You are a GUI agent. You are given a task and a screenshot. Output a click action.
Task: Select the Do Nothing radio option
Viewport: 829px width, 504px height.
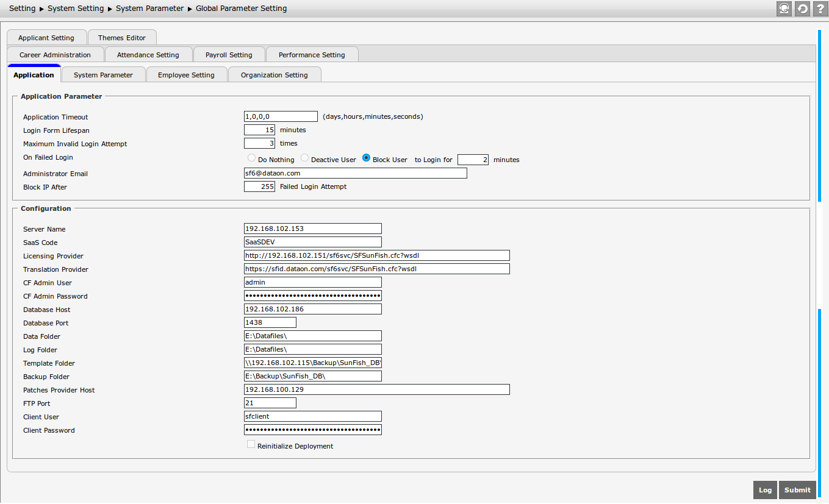tap(251, 158)
